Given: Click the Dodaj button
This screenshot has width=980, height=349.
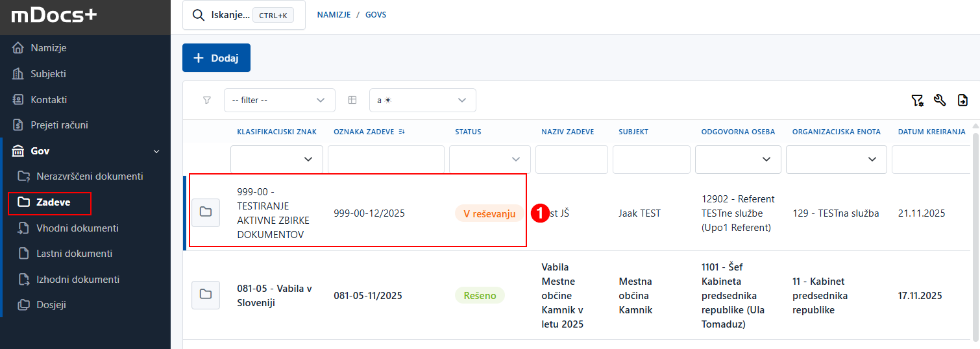Looking at the screenshot, I should (216, 58).
